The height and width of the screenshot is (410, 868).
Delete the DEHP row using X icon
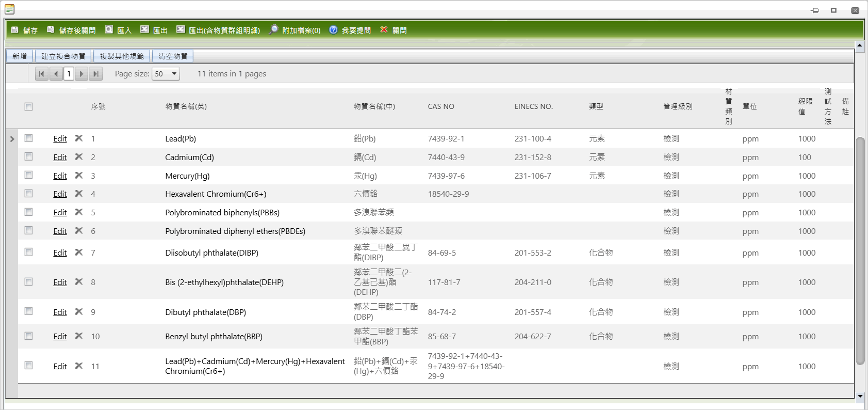click(79, 282)
